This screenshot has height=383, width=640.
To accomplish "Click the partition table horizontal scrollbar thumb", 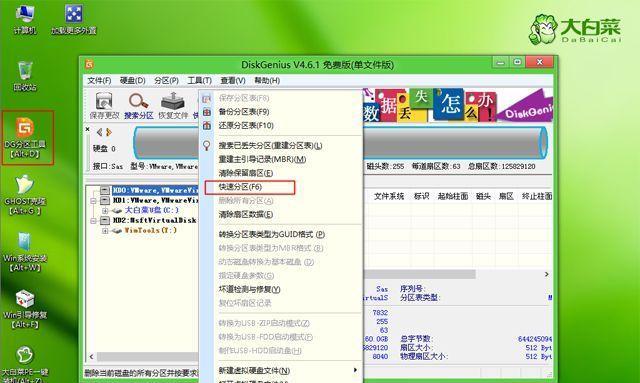I will coord(420,274).
